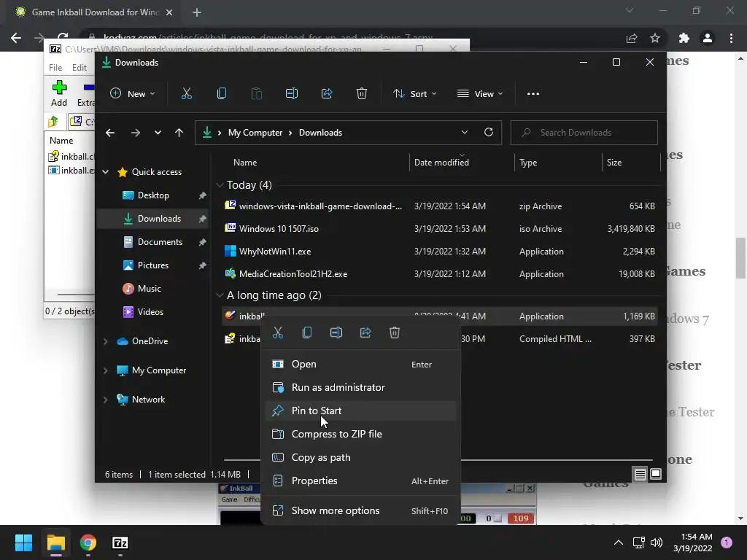
Task: Bookmark this page with star icon
Action: point(655,38)
